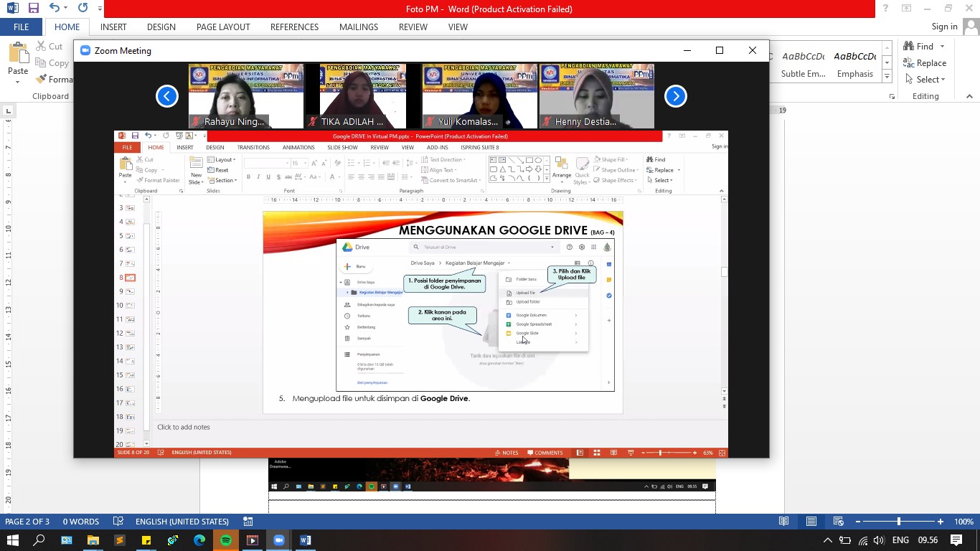The height and width of the screenshot is (551, 980).
Task: Click the Word zoom slider handle
Action: pos(899,522)
